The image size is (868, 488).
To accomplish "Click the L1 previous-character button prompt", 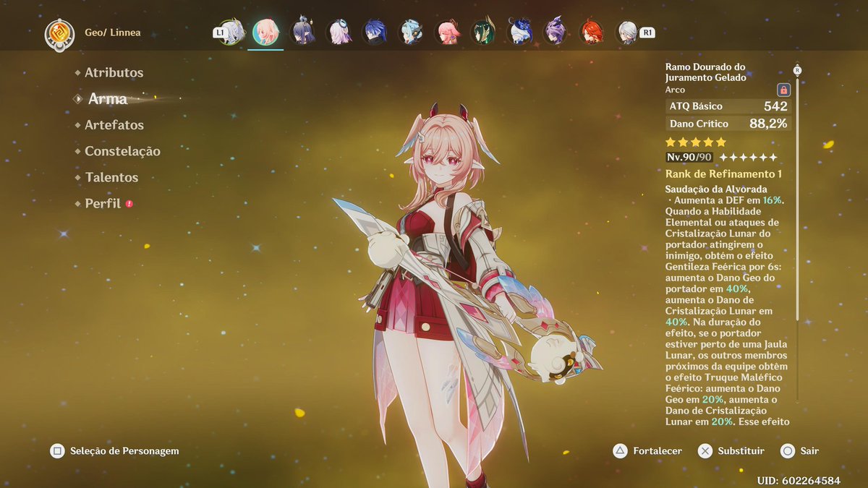I will tap(219, 33).
